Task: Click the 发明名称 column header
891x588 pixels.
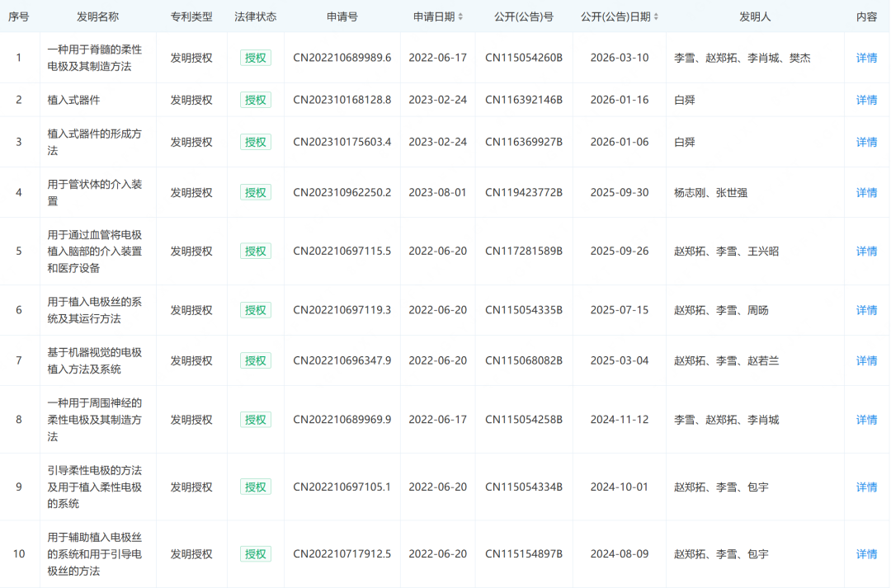Action: click(97, 16)
